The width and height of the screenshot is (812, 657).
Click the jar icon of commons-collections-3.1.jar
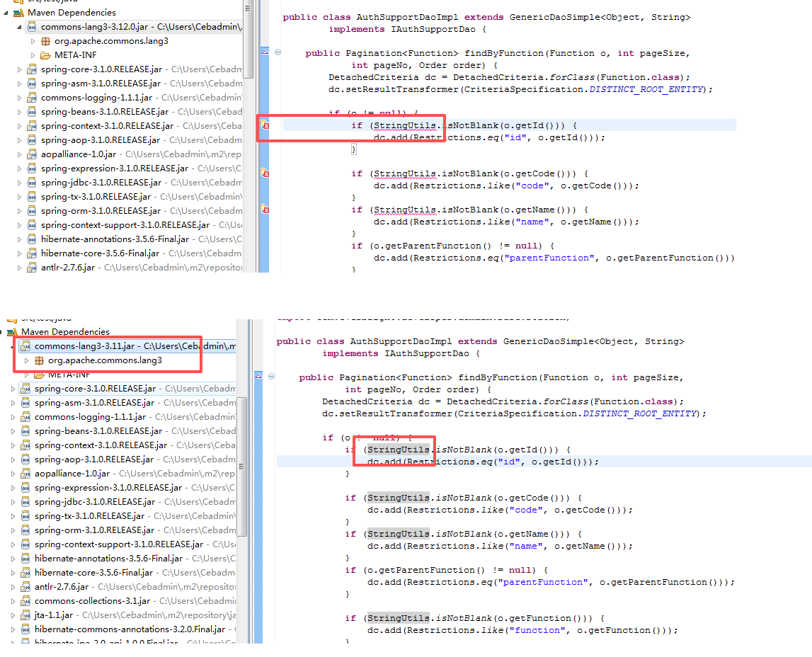[x=25, y=601]
